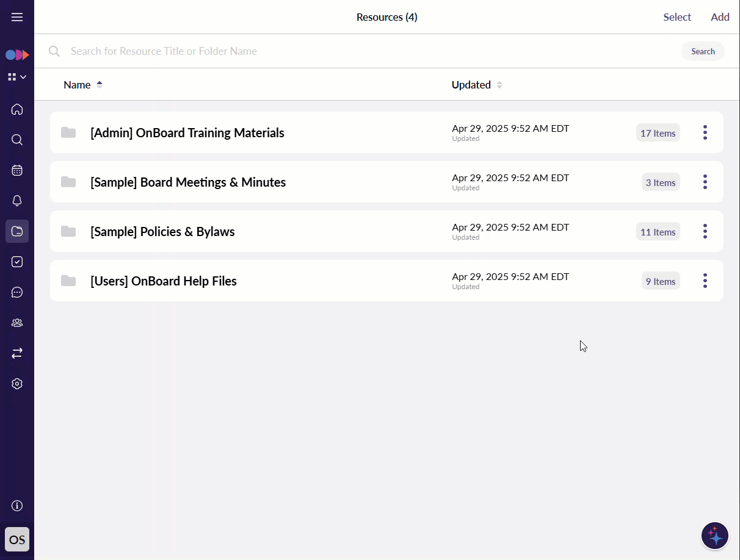
Task: Open the Groups people icon in sidebar
Action: (17, 323)
